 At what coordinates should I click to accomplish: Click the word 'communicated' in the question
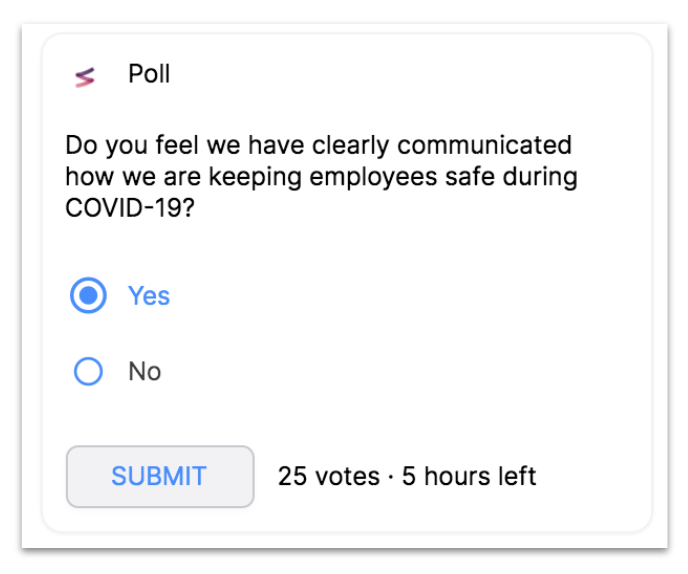pos(484,145)
